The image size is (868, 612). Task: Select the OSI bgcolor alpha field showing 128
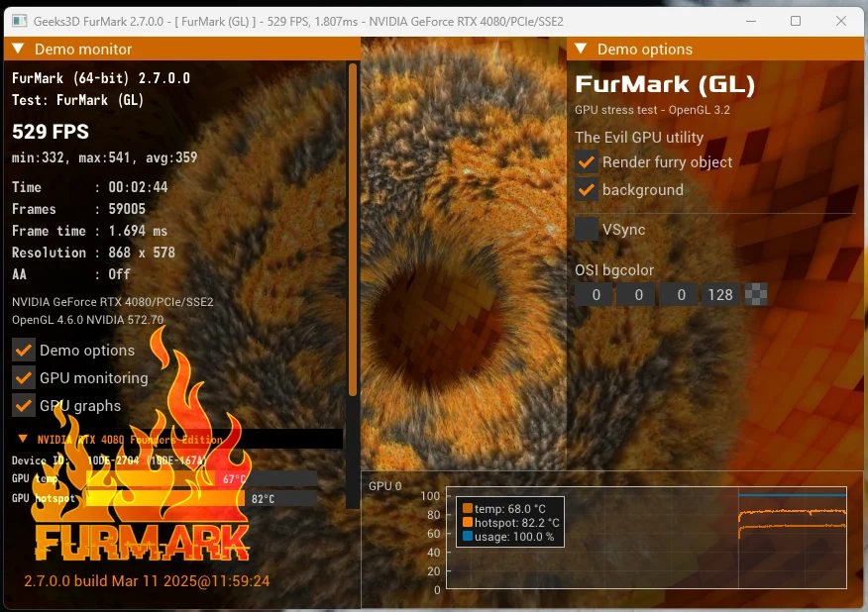[720, 295]
